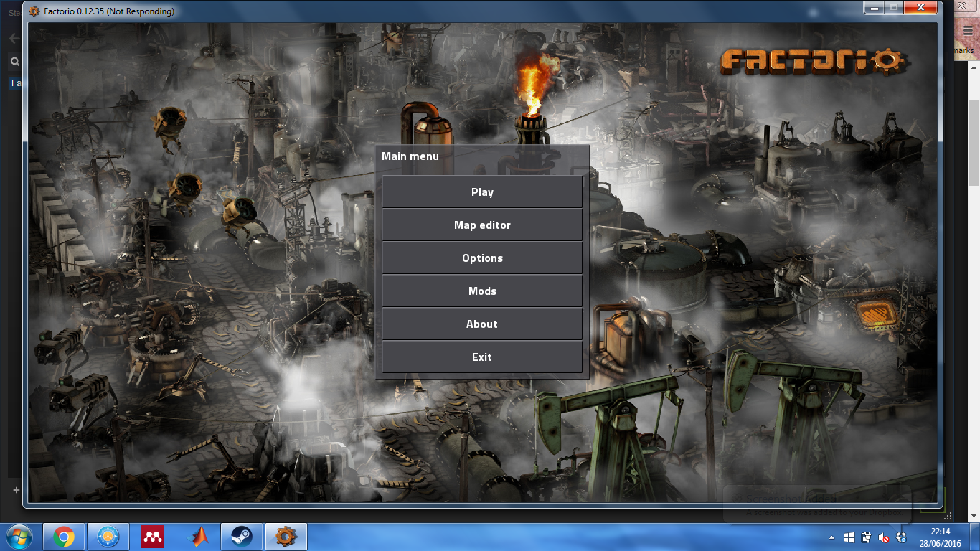980x551 pixels.
Task: Start a game with the Play button
Action: 482,192
